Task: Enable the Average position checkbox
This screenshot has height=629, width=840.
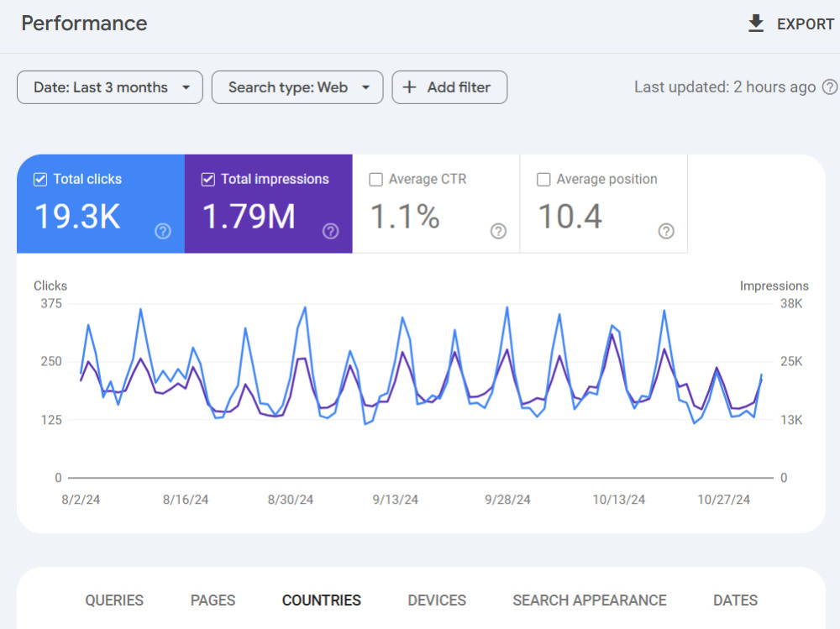Action: pyautogui.click(x=543, y=179)
